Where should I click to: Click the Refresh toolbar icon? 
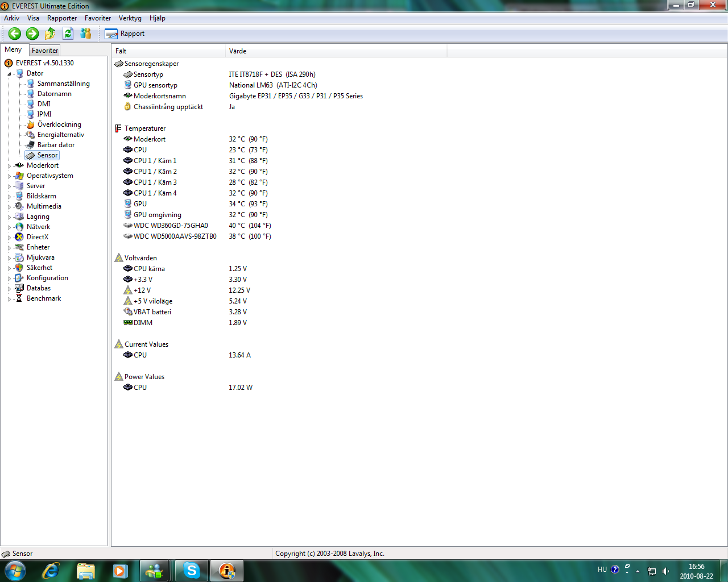68,34
